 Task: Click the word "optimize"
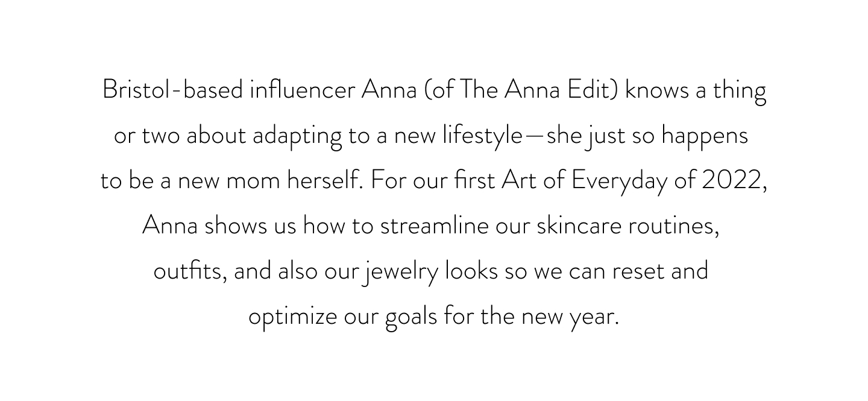293,318
